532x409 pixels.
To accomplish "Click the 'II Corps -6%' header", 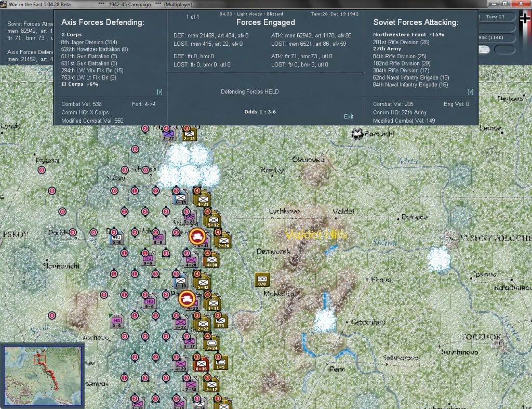I will pos(80,84).
